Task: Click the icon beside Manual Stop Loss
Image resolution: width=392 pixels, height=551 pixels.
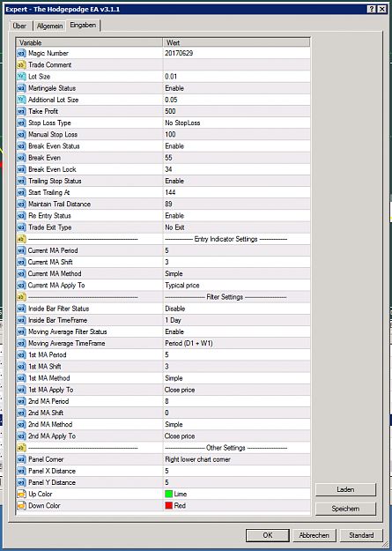Action: point(21,135)
